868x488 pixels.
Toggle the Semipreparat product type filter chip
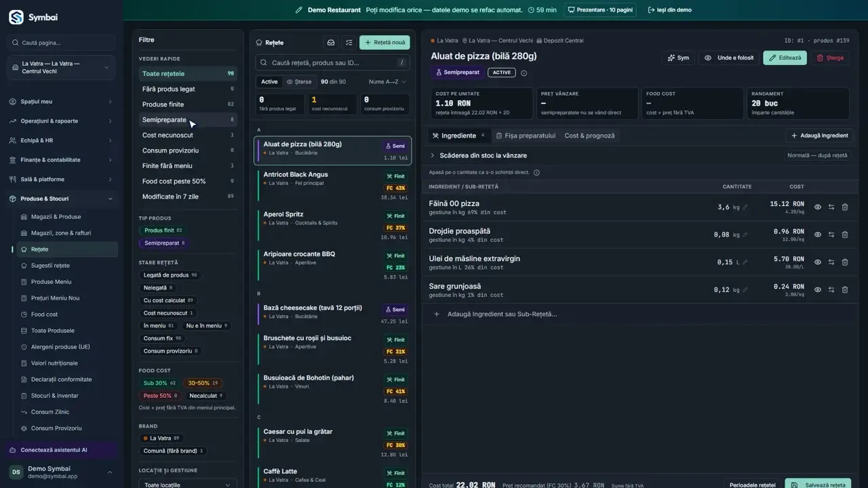pyautogui.click(x=163, y=243)
